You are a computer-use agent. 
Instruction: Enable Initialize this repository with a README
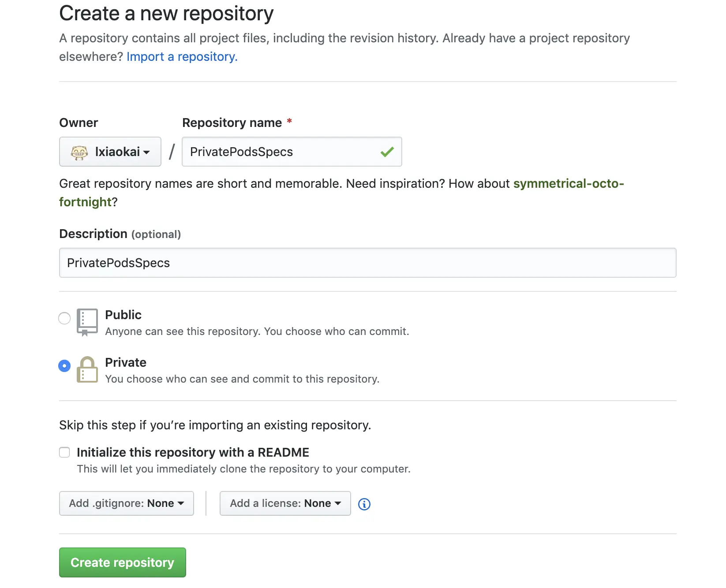click(64, 452)
